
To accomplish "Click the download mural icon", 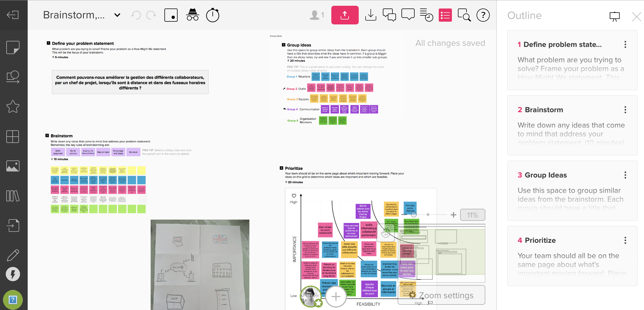I will 371,15.
